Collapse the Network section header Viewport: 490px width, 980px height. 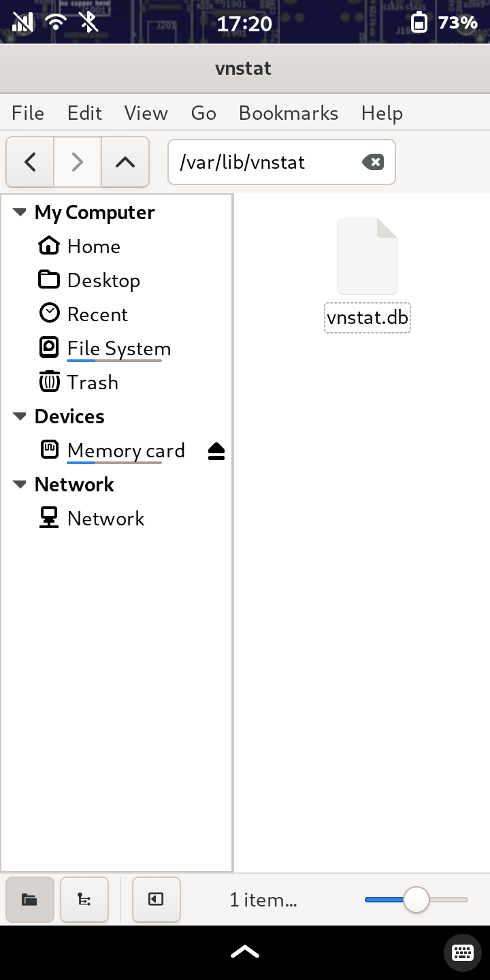click(x=20, y=485)
